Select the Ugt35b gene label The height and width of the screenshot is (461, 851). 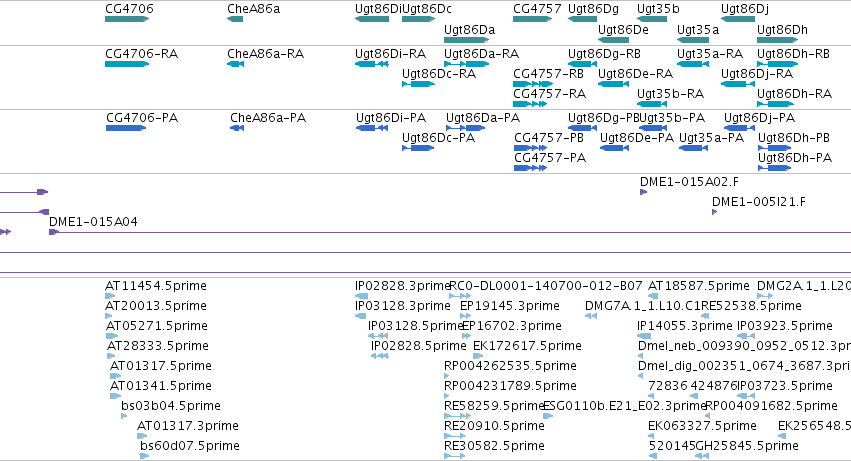(x=658, y=9)
